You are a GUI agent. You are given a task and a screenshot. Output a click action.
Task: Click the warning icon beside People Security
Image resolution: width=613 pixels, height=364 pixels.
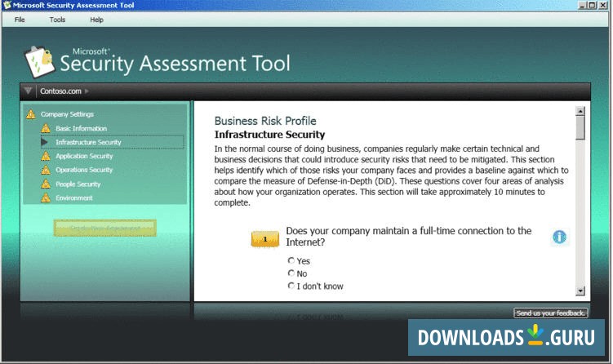[x=46, y=184]
